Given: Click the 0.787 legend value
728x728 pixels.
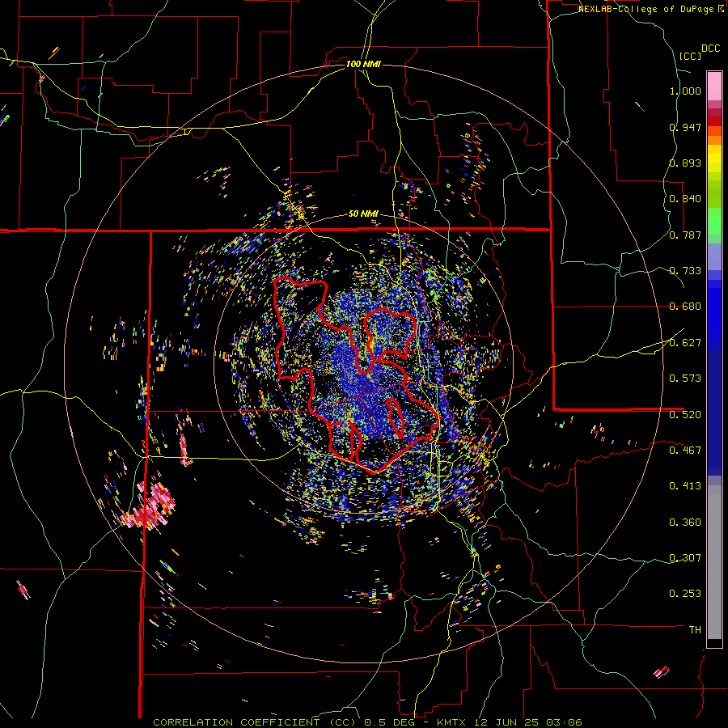Looking at the screenshot, I should 685,235.
